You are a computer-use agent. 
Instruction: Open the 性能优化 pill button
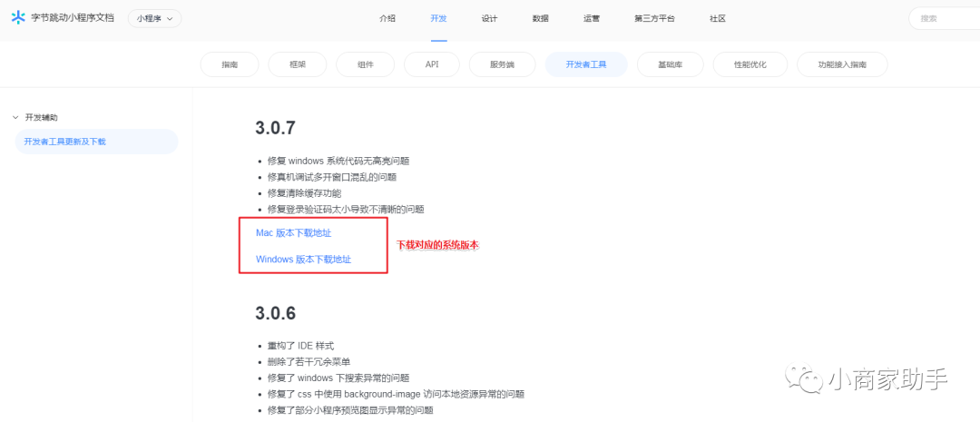(x=750, y=64)
